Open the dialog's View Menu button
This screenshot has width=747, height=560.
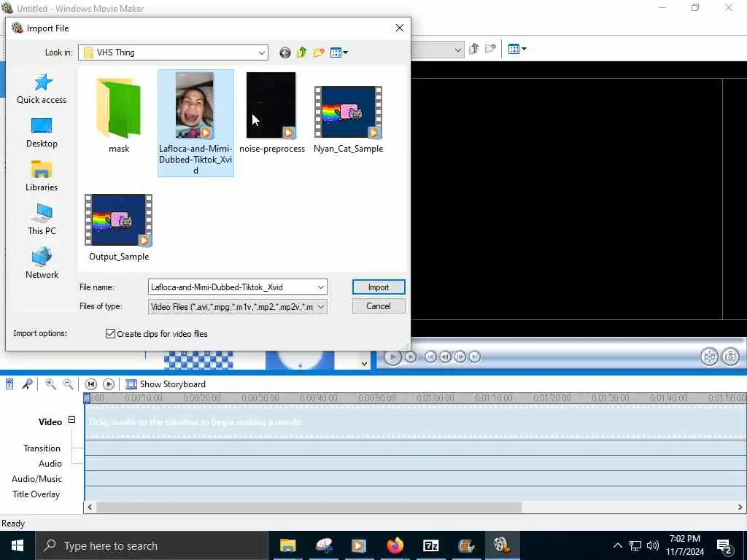click(338, 52)
